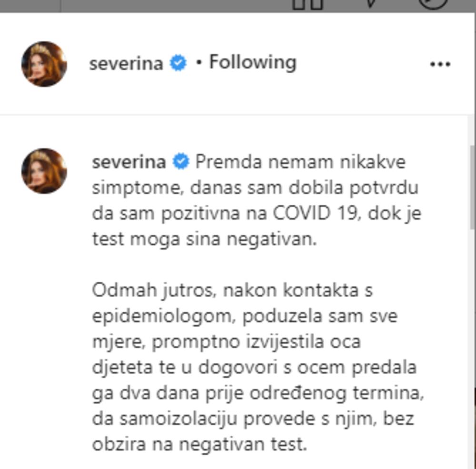Click the two-rectangles icon in gray toolbar
476x469 pixels.
pos(307,5)
